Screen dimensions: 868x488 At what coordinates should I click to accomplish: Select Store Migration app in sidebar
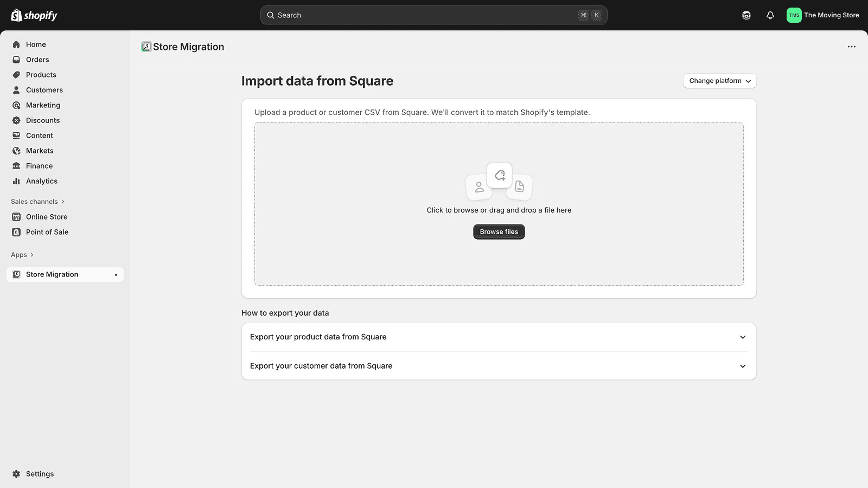[x=65, y=274]
